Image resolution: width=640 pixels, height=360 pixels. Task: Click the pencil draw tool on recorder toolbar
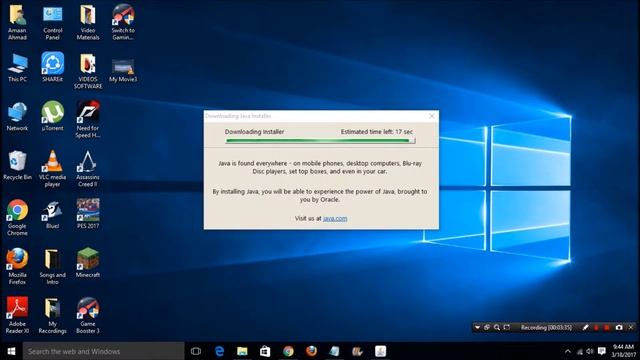tap(585, 327)
